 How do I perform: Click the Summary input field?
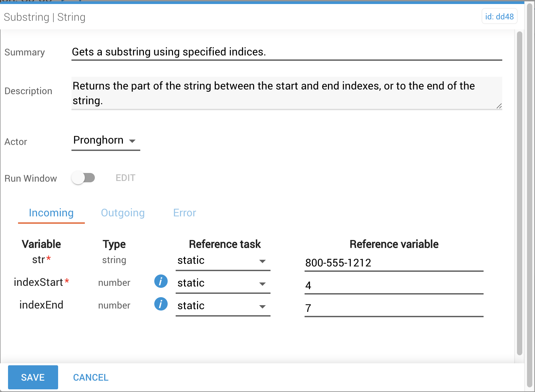pyautogui.click(x=287, y=52)
